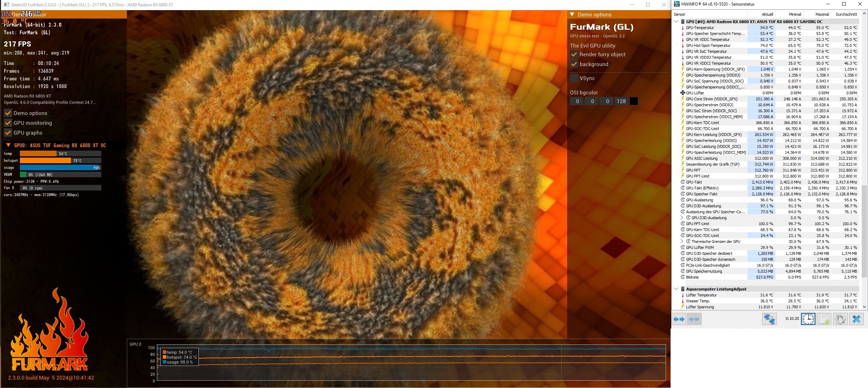Disable the GPU graphs checkbox

[8, 133]
